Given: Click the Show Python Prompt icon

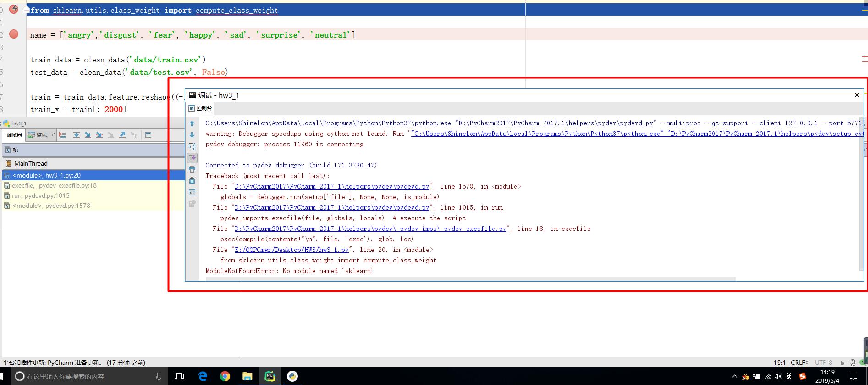Looking at the screenshot, I should pyautogui.click(x=192, y=192).
